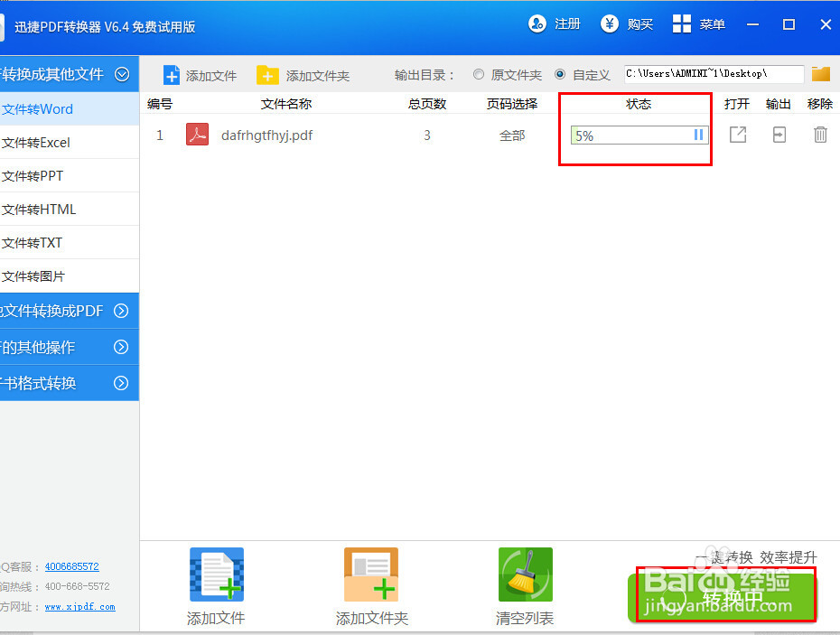Image resolution: width=840 pixels, height=635 pixels.
Task: Select 文件转图片 in the sidebar
Action: coord(70,276)
